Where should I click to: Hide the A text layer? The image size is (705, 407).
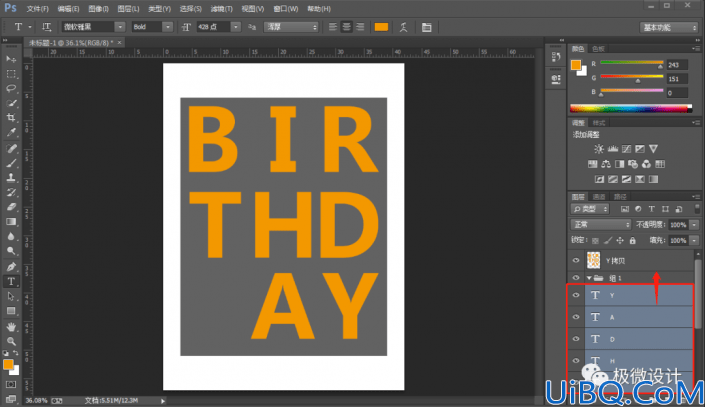pos(576,317)
